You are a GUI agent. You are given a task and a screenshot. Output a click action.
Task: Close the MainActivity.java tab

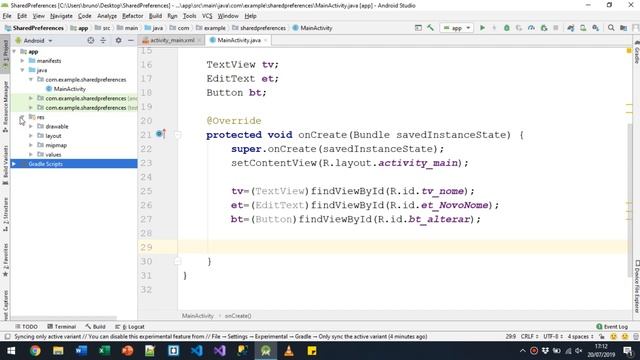265,40
